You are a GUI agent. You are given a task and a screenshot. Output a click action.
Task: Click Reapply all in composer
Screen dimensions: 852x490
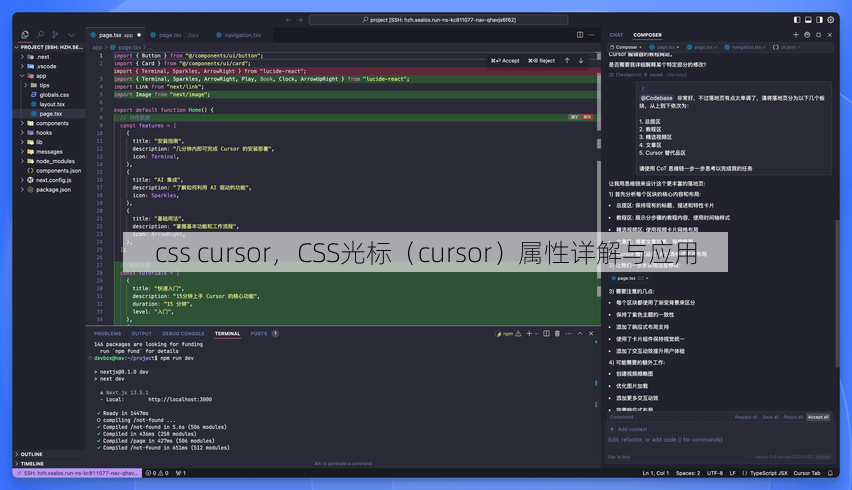pos(746,417)
